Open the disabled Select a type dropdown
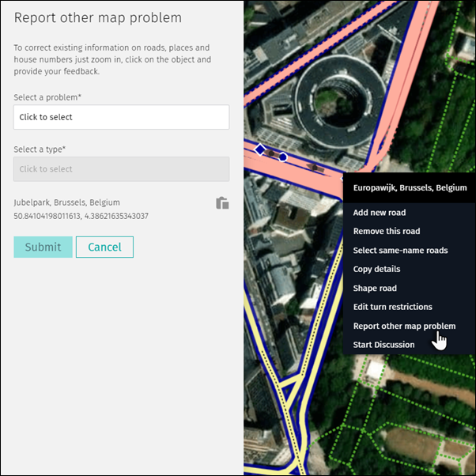 pos(121,169)
